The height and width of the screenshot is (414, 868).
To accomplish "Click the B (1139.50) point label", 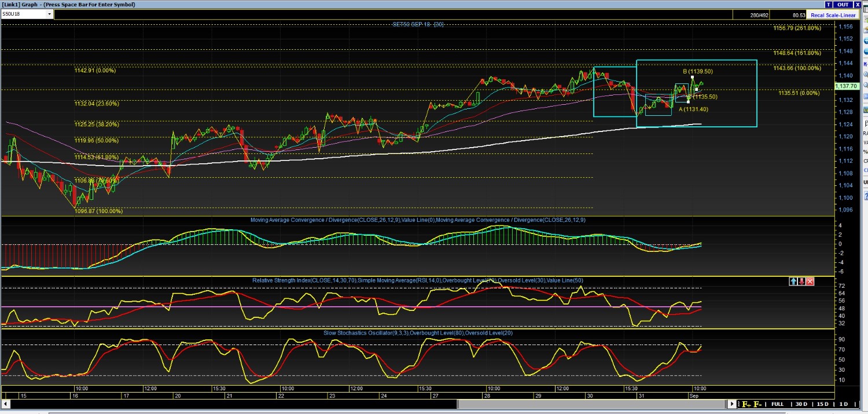I will [x=697, y=71].
